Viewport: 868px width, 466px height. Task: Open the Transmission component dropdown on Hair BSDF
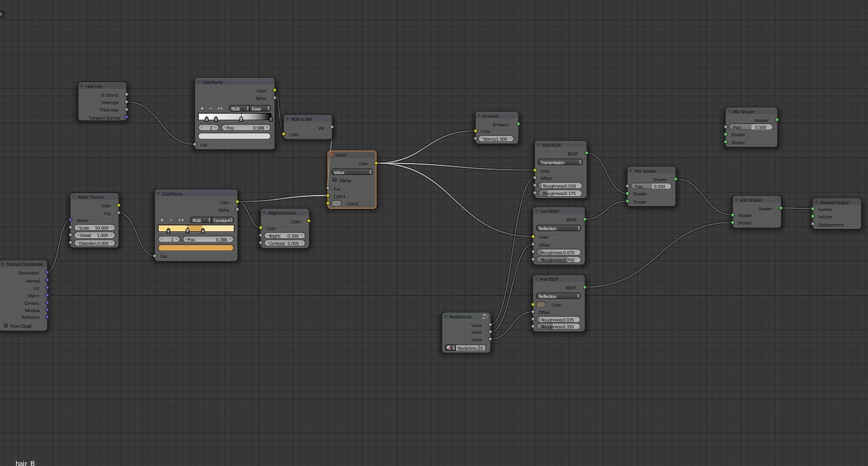point(560,162)
